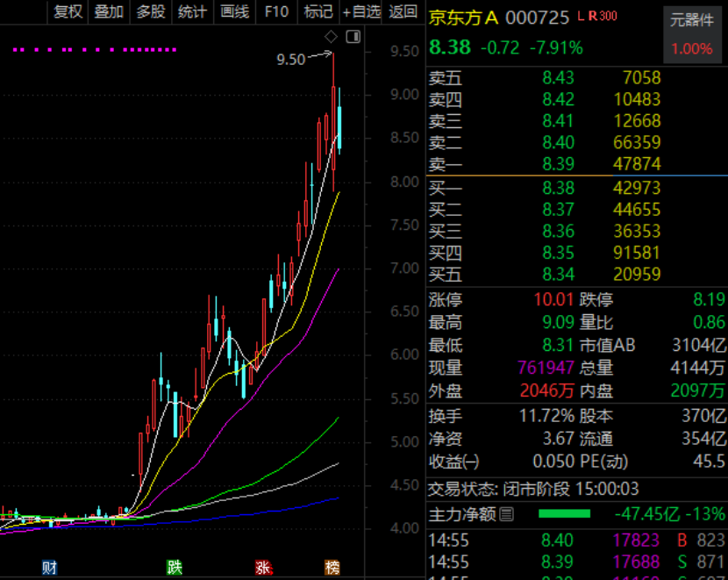728x580 pixels.
Task: Open the red 涨 marker on timeline
Action: tap(263, 568)
